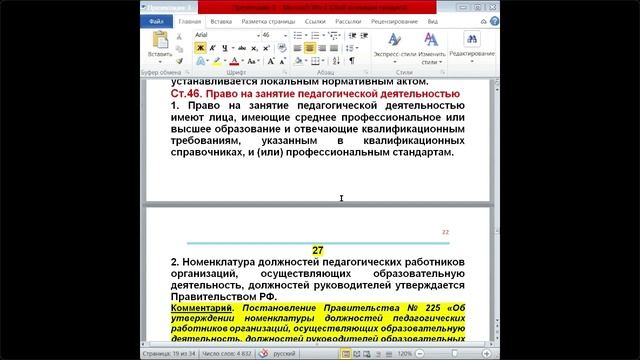Cut selection with the scissors icon
The height and width of the screenshot is (360, 640).
coord(179,37)
